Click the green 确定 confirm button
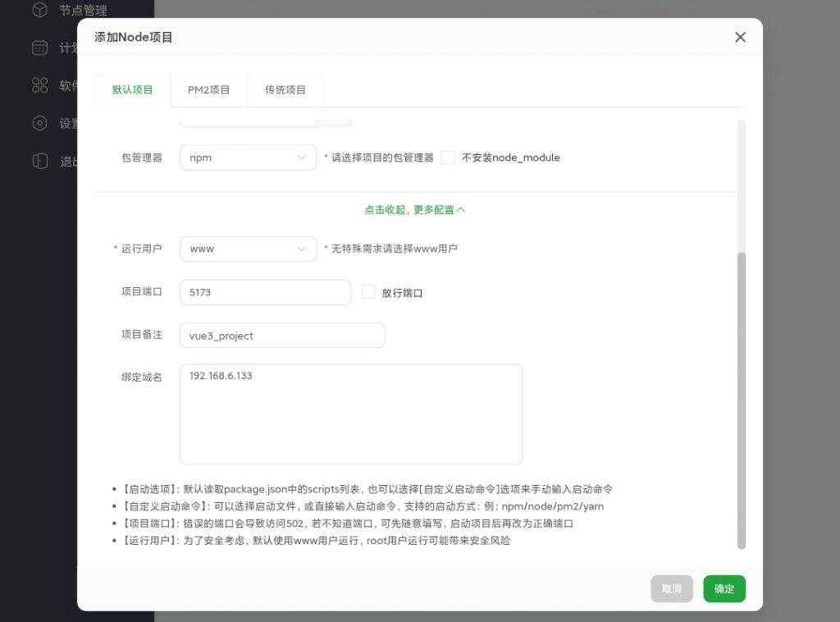840x622 pixels. point(724,588)
